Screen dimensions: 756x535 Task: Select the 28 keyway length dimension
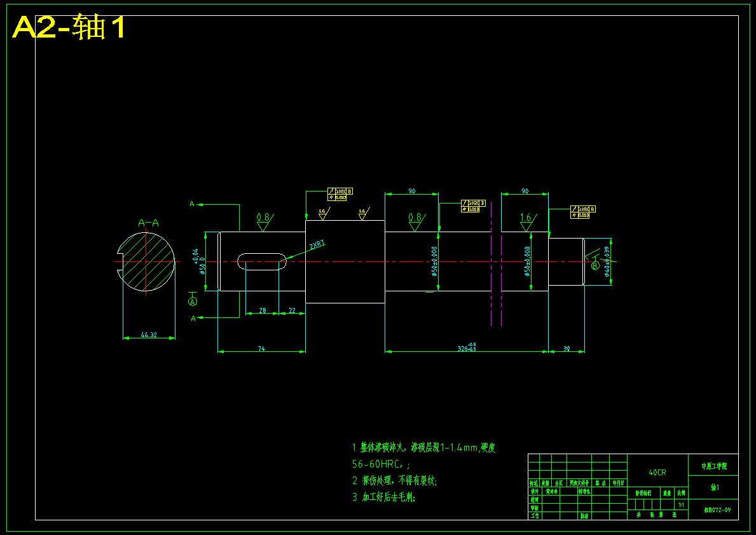tap(263, 310)
